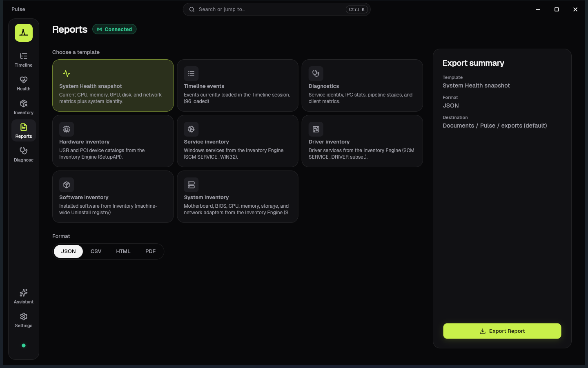The image size is (588, 368).
Task: Select JSON export format
Action: pos(68,251)
